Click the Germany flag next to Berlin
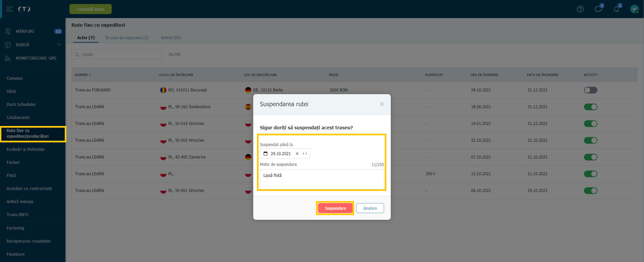644x262 pixels. pyautogui.click(x=248, y=90)
